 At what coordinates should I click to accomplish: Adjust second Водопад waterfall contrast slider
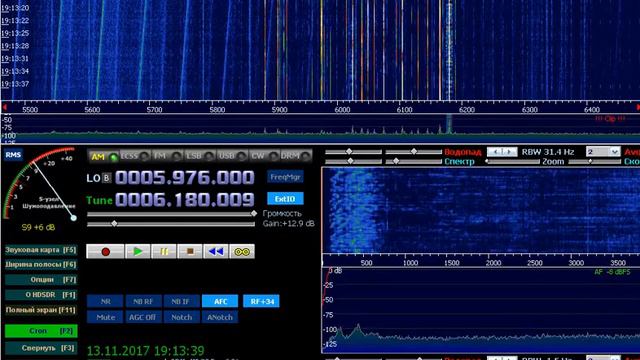coord(413,152)
